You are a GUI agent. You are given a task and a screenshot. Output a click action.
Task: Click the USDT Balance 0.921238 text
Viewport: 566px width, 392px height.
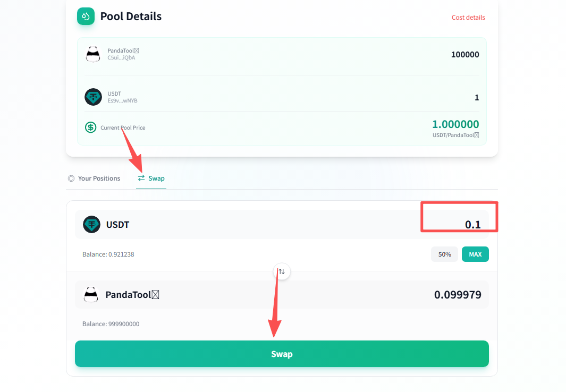tap(108, 254)
